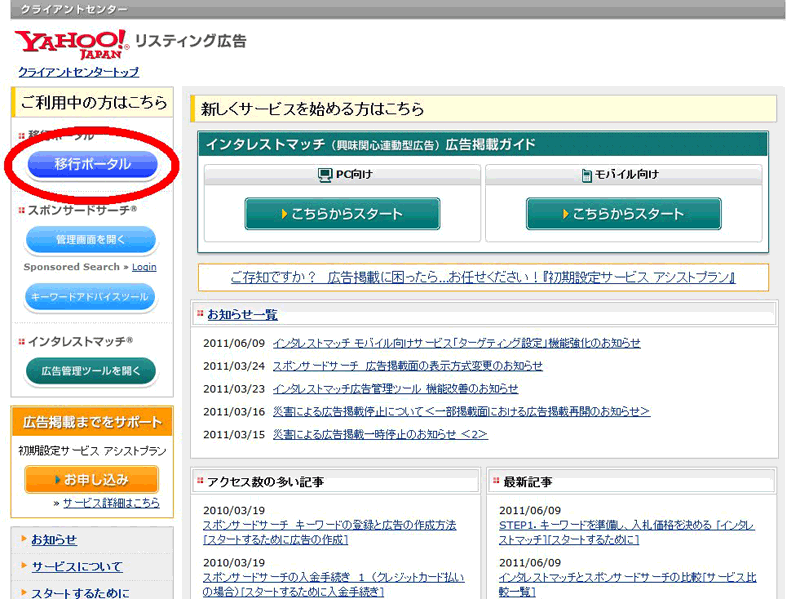Click the Sponsored Search Login link
This screenshot has height=599, width=800.
144,267
